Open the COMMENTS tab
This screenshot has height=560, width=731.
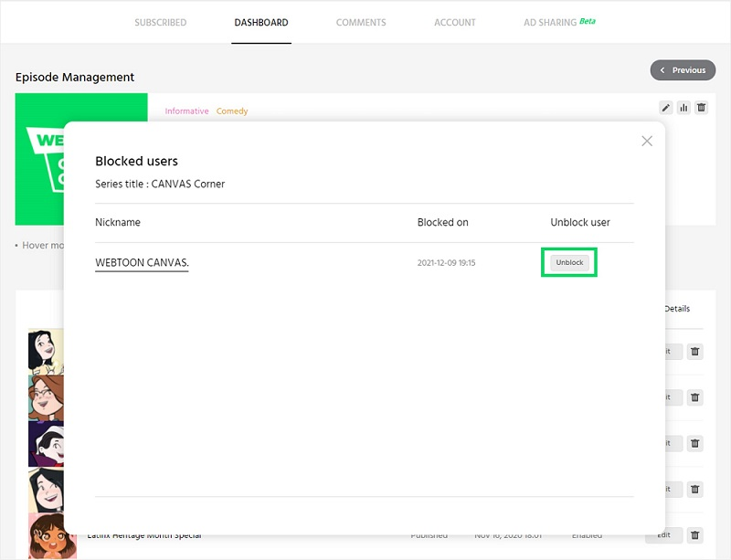(361, 22)
